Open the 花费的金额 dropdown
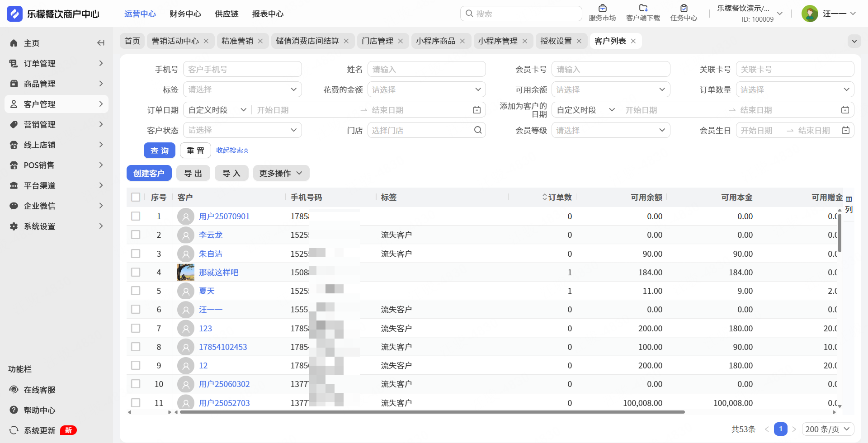The height and width of the screenshot is (443, 868). click(x=426, y=90)
